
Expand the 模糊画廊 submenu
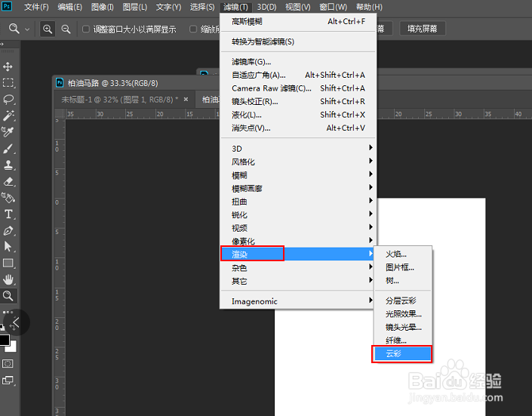pos(298,188)
